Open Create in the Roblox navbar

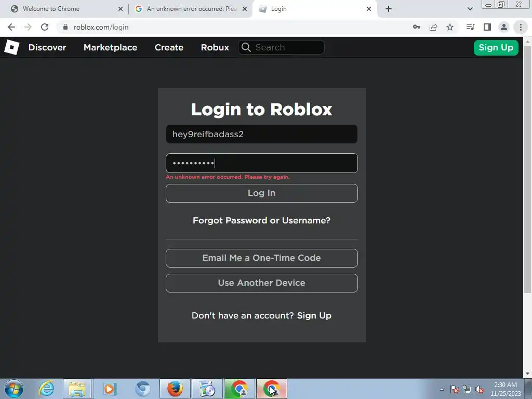click(169, 47)
